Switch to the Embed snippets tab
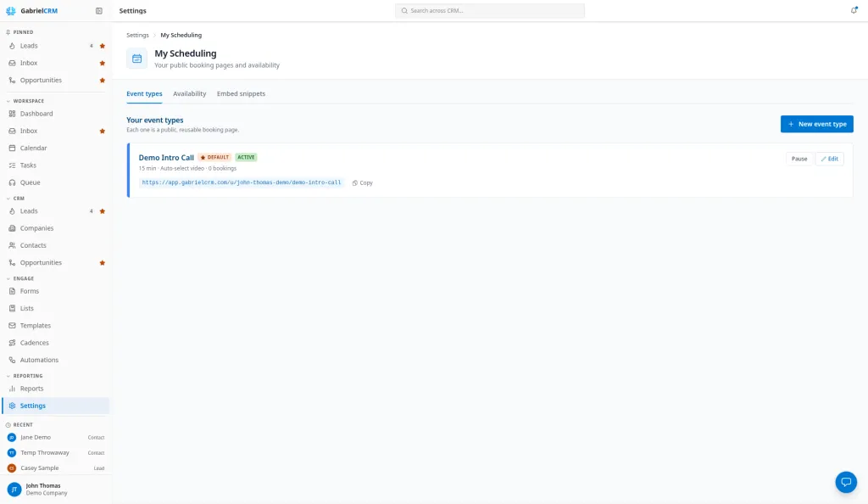This screenshot has height=504, width=868. (x=241, y=93)
